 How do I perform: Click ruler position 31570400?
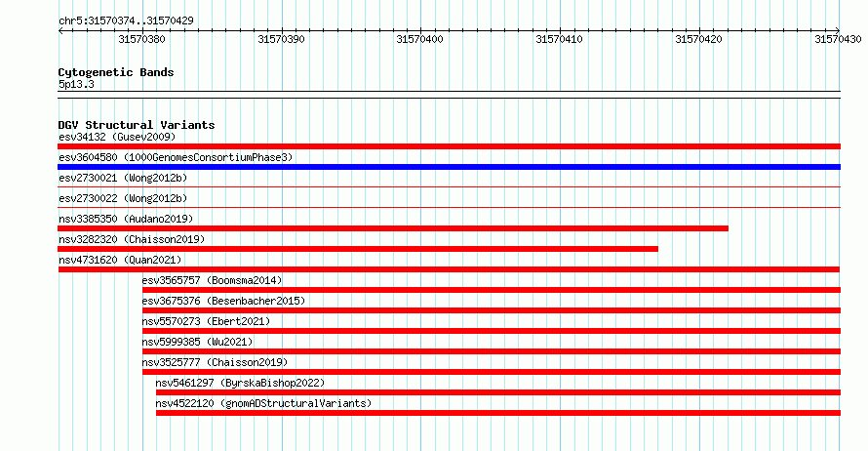pyautogui.click(x=419, y=39)
